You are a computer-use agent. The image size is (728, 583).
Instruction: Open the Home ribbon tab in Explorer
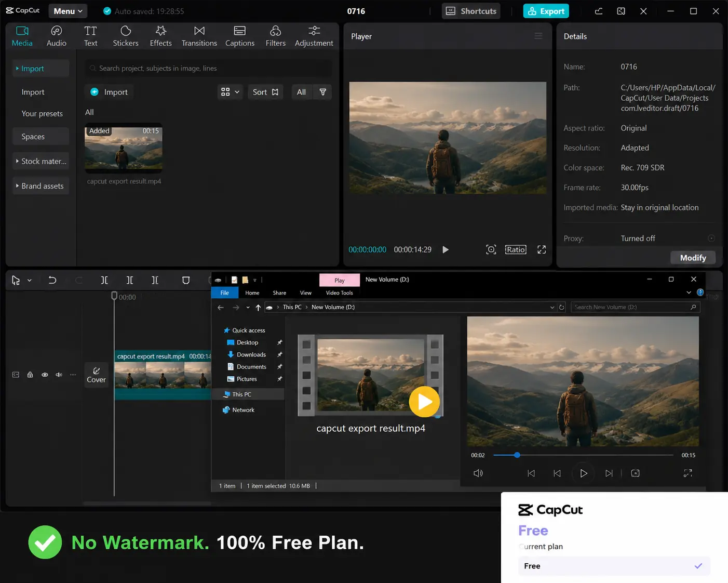pyautogui.click(x=252, y=293)
